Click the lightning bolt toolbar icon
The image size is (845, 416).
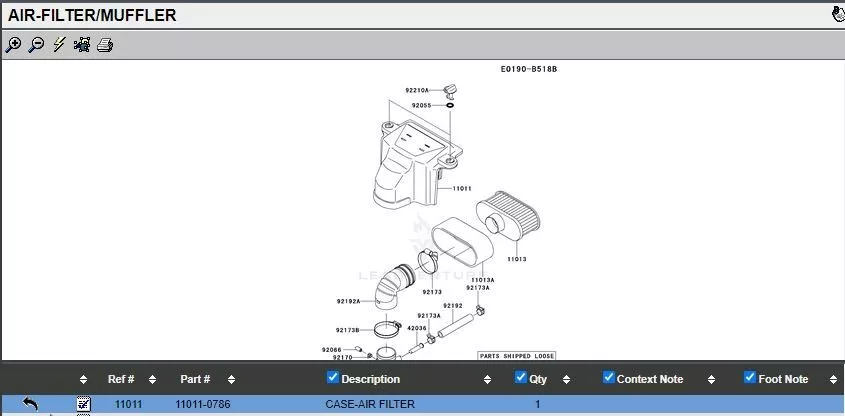click(59, 45)
